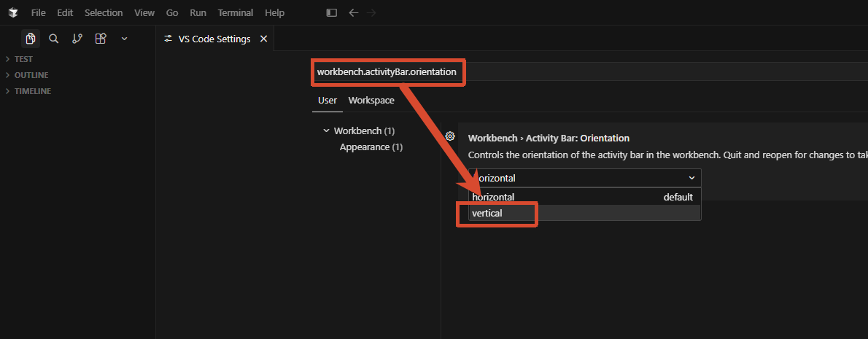Click the app logo icon in title bar

point(12,12)
